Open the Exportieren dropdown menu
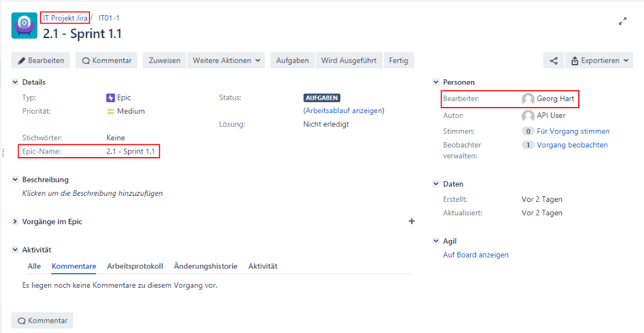The image size is (644, 333). (x=599, y=60)
